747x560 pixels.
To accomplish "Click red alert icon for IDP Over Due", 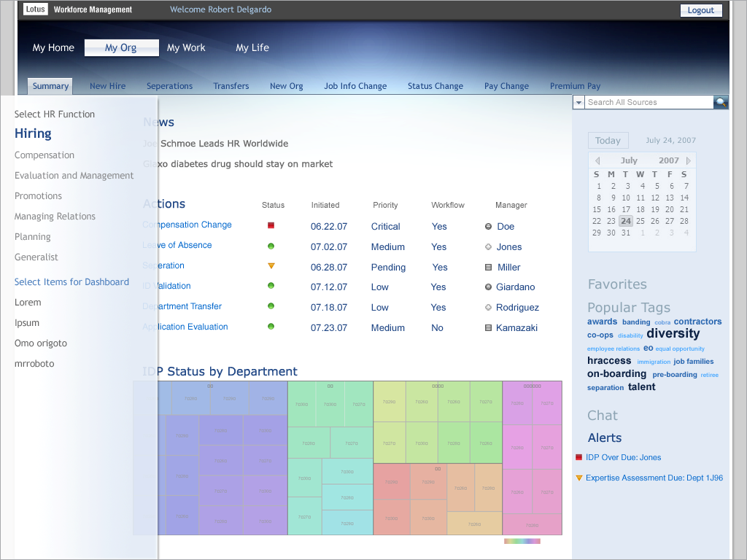I will (x=578, y=457).
